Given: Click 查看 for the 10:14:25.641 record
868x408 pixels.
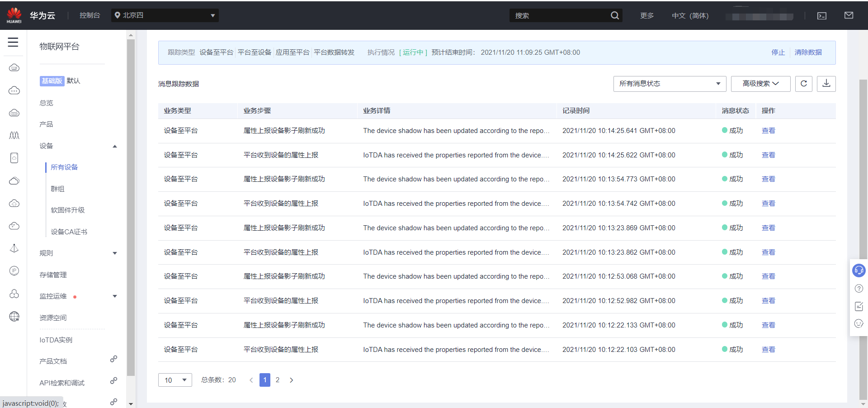Looking at the screenshot, I should pyautogui.click(x=769, y=131).
